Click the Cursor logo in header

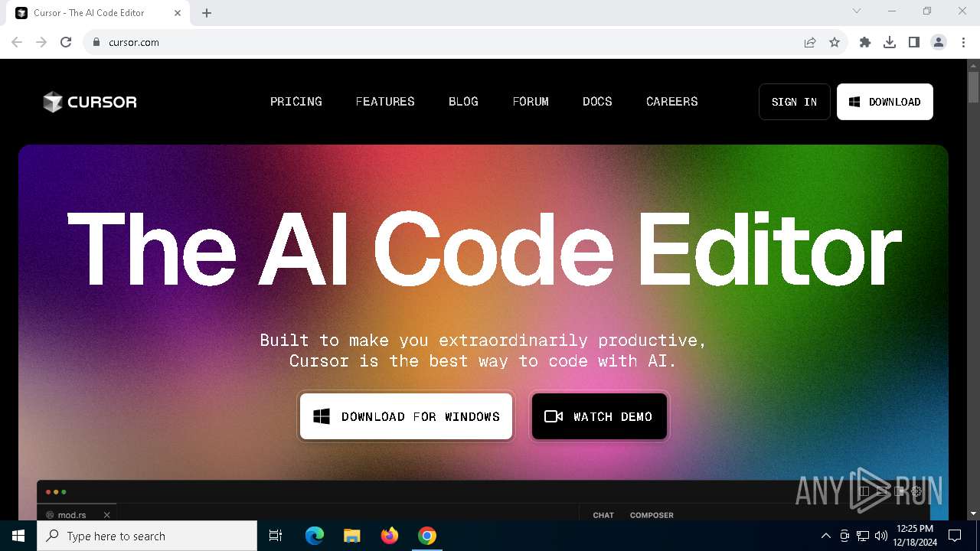[x=90, y=102]
